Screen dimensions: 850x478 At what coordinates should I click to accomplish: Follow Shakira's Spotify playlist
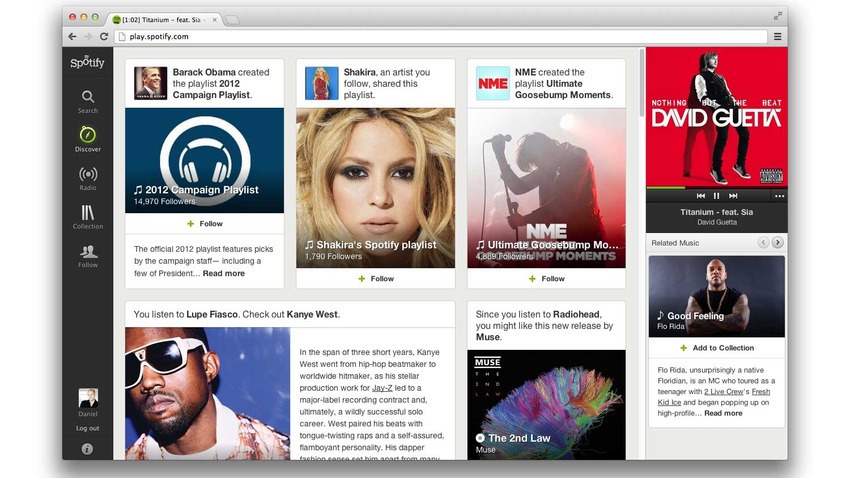click(376, 279)
